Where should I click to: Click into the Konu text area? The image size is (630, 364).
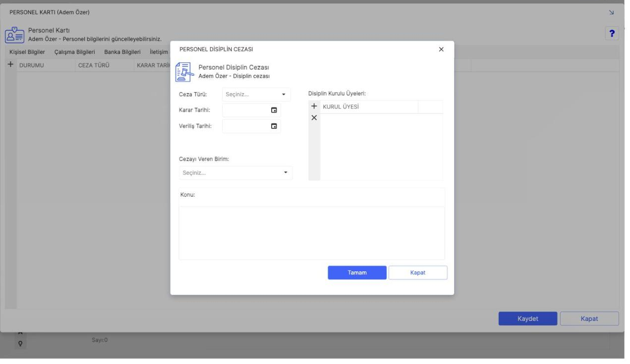(x=312, y=233)
